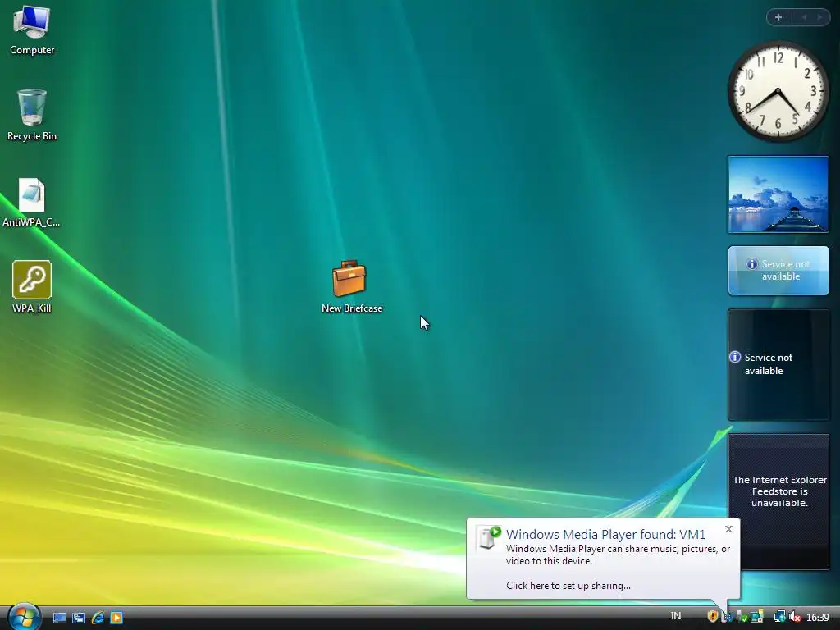Screen dimensions: 840x630
Task: Click the Windows Sidebar tray icon
Action: coord(757,616)
